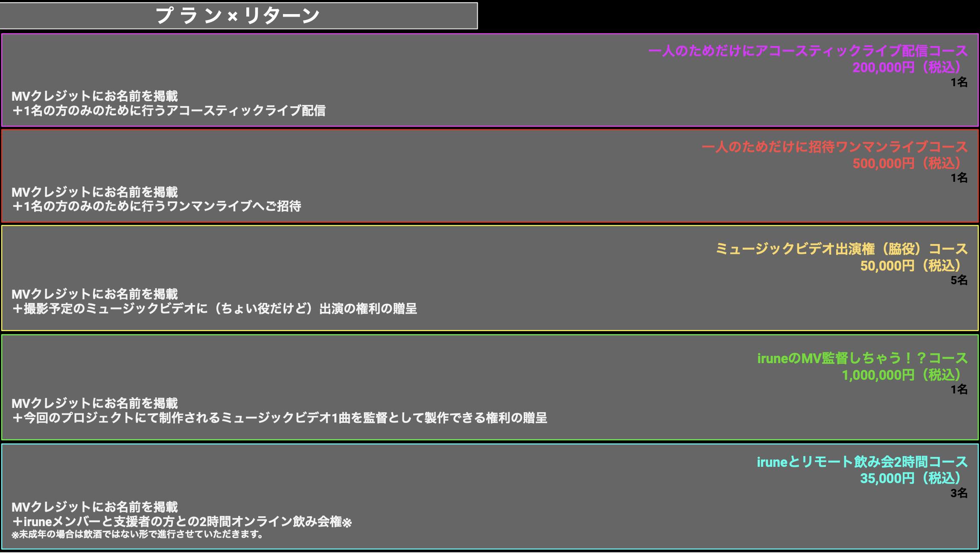Click the 未成年の場合 footnote text
This screenshot has height=553, width=980.
pyautogui.click(x=137, y=534)
